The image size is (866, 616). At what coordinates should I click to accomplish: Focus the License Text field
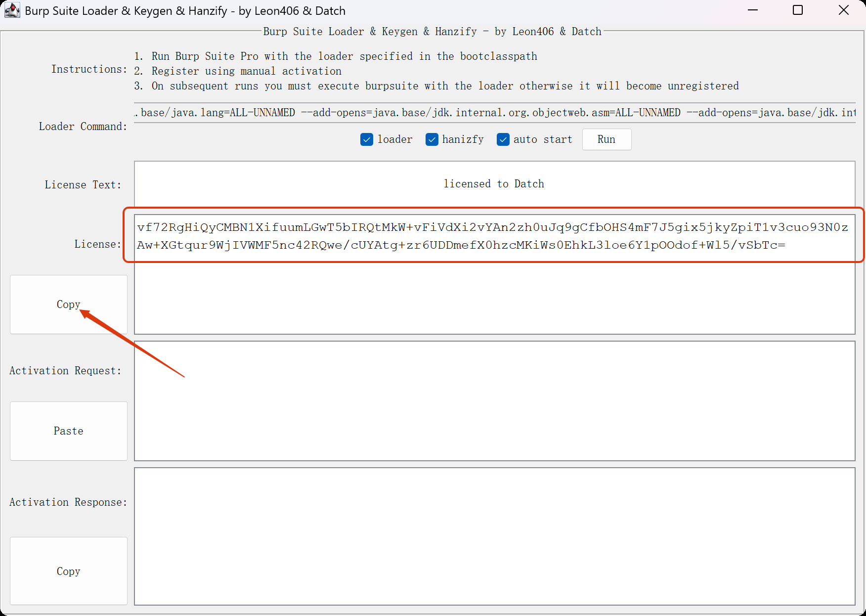pos(494,184)
